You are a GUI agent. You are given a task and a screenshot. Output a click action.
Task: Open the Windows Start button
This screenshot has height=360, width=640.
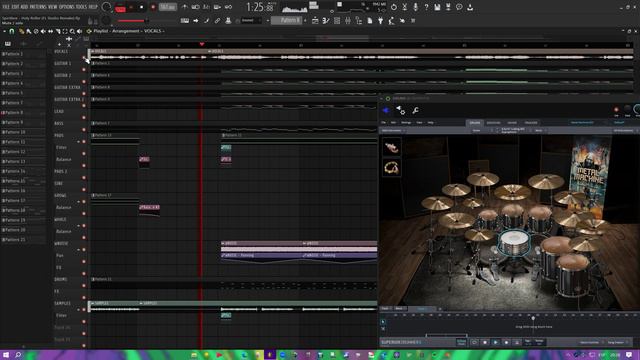point(6,355)
